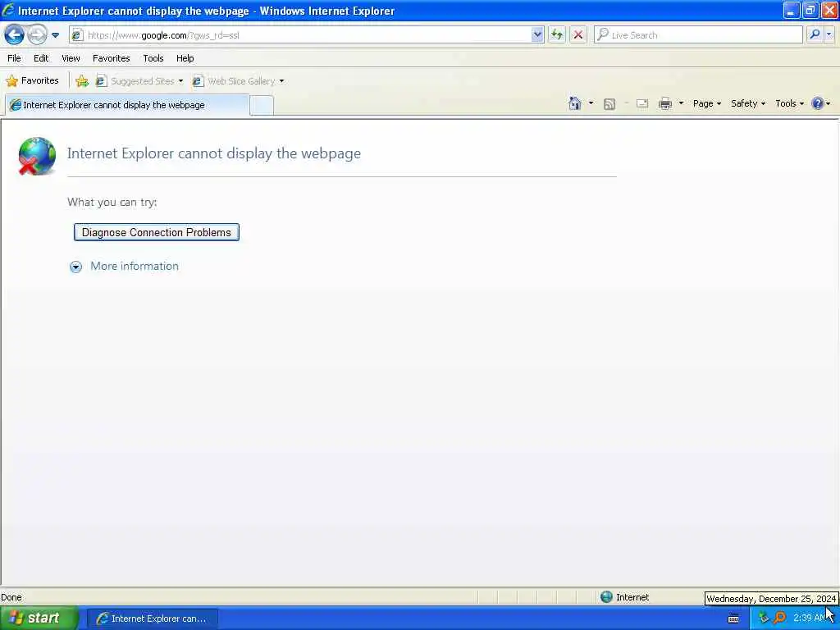Click the Add to Favorites Bar icon
Screen dimensions: 840x630
click(x=82, y=81)
